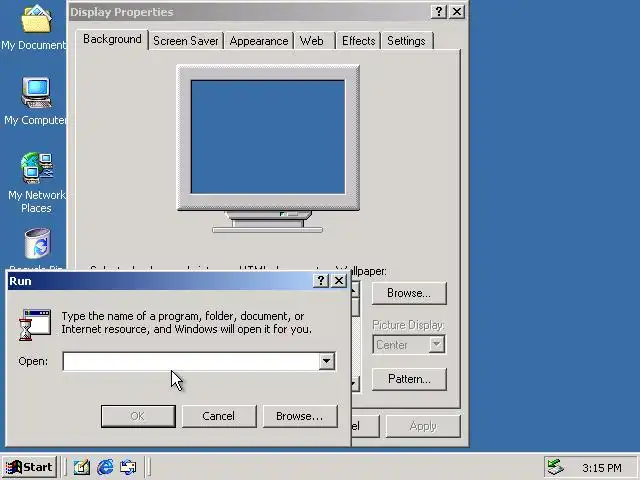
Task: Click Browse... in Display Properties
Action: 409,293
